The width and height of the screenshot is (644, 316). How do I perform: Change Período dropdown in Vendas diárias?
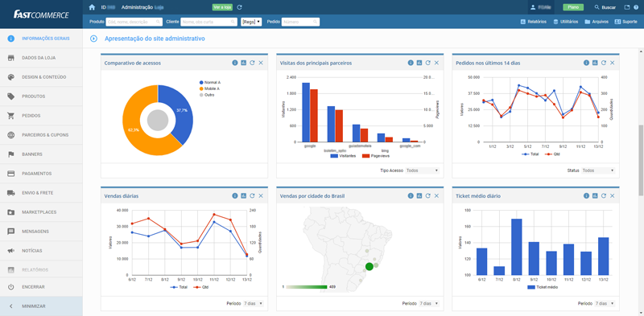(x=254, y=303)
